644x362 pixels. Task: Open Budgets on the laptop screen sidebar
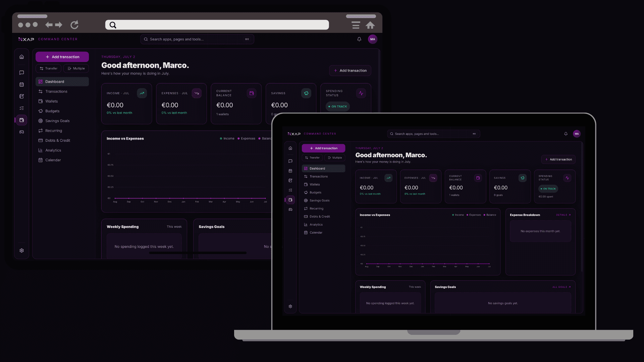click(324, 193)
